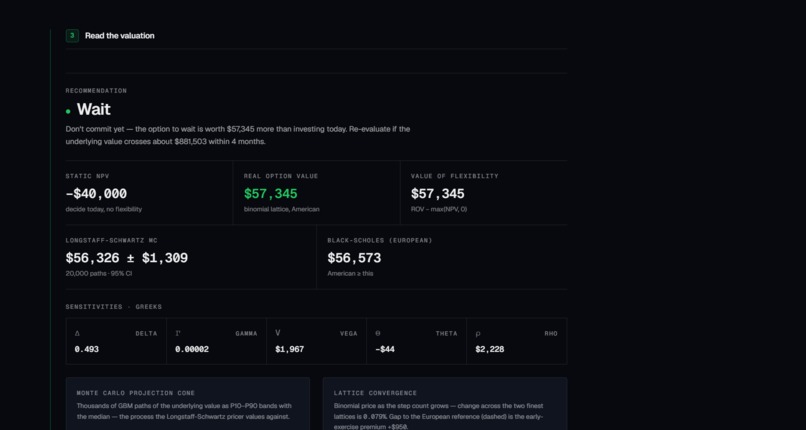Viewport: 806px width, 430px height.
Task: Click 'decide today, no flexibility' caption
Action: coord(103,210)
